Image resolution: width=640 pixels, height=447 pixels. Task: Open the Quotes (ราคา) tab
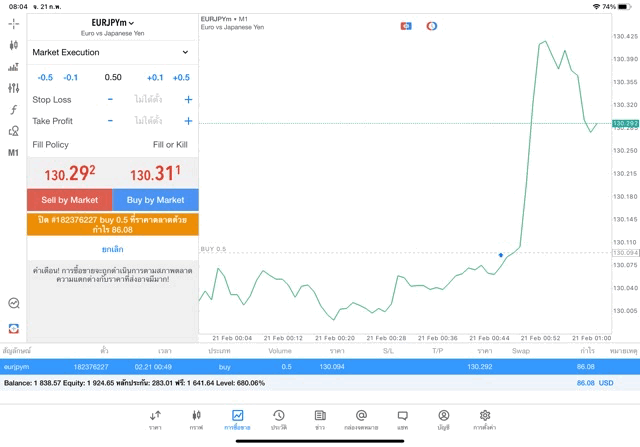point(155,420)
